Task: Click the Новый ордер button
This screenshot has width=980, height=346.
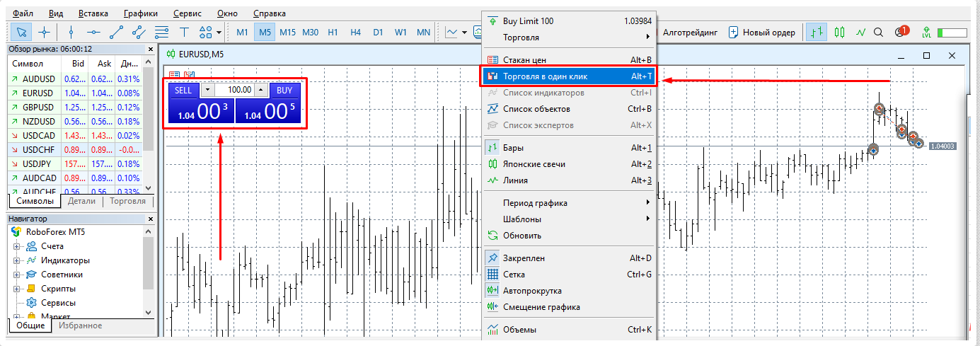Action: pyautogui.click(x=761, y=32)
